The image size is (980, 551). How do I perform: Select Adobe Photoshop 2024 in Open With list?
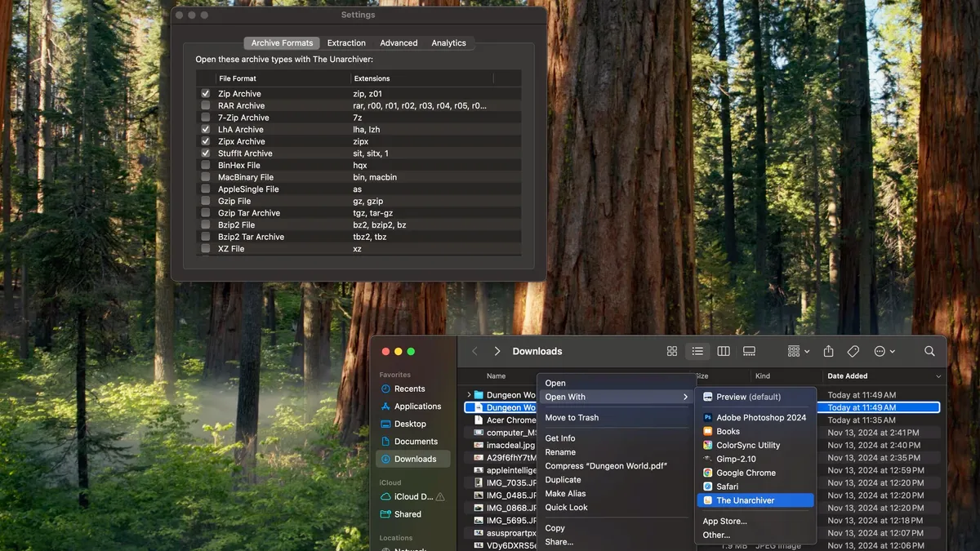point(760,417)
